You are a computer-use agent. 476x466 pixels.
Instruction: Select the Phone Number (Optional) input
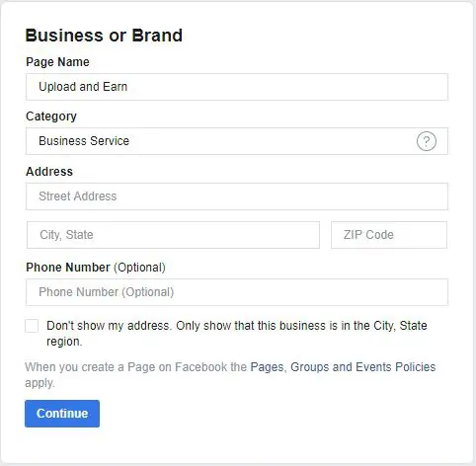click(237, 292)
